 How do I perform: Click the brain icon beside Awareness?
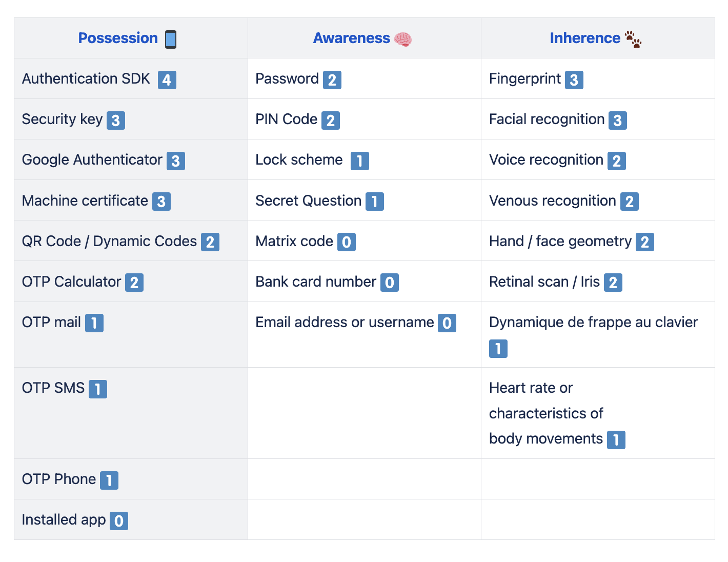pos(403,39)
